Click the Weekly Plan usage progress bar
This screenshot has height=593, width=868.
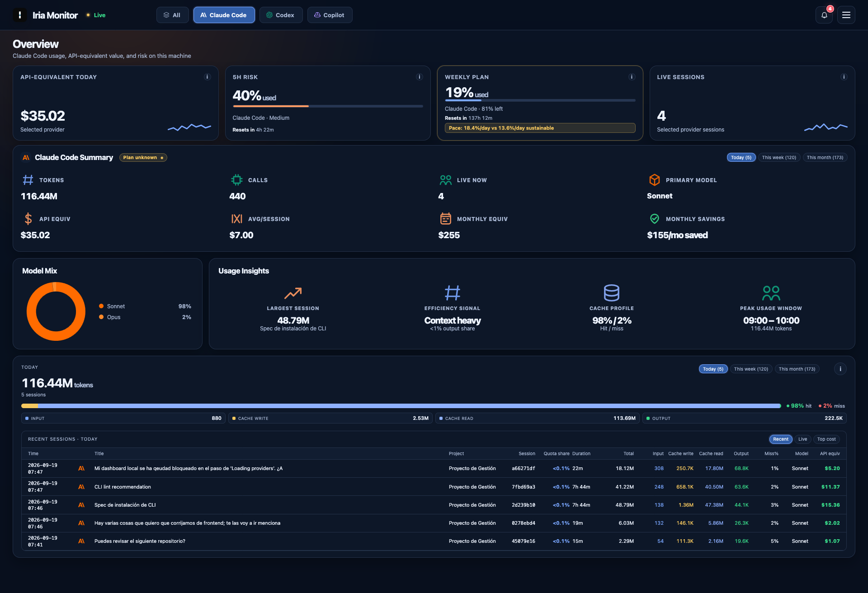[540, 100]
